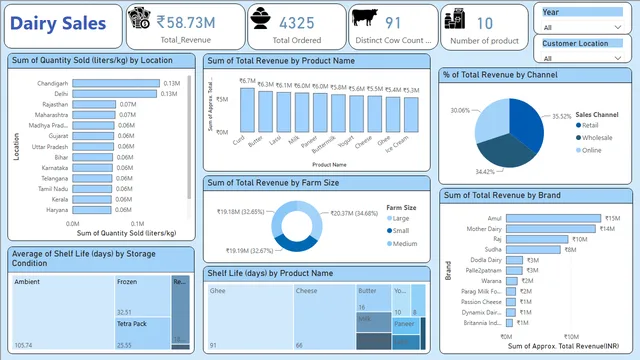Click the 10 Number of product value
640x360 pixels.
pyautogui.click(x=485, y=24)
